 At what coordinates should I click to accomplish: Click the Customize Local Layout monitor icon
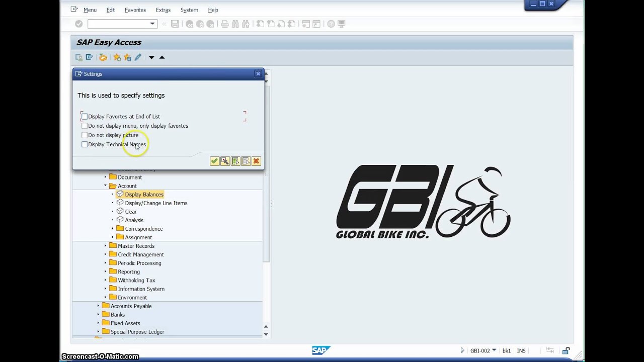point(341,24)
